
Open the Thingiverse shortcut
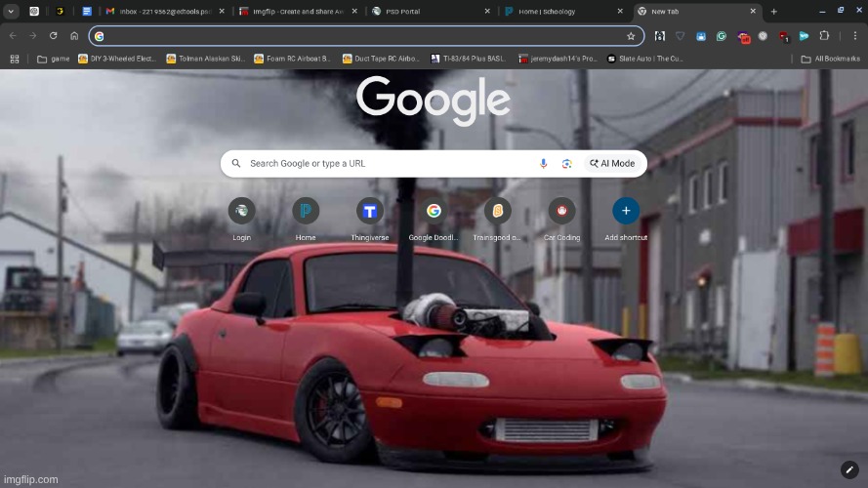click(369, 211)
